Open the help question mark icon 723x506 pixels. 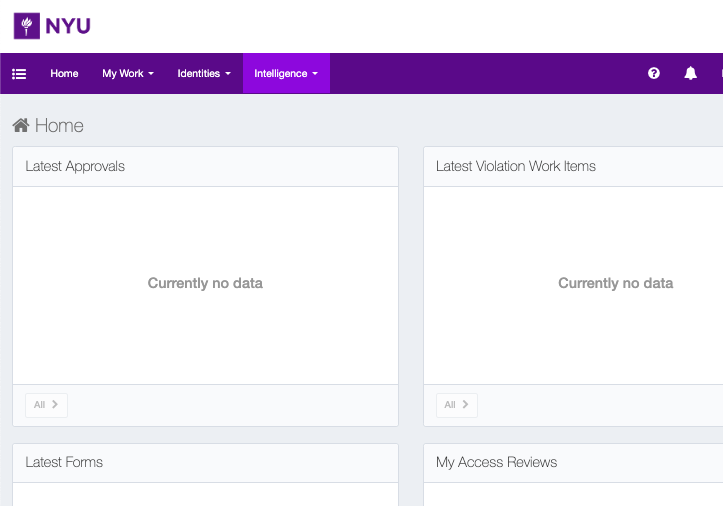654,74
